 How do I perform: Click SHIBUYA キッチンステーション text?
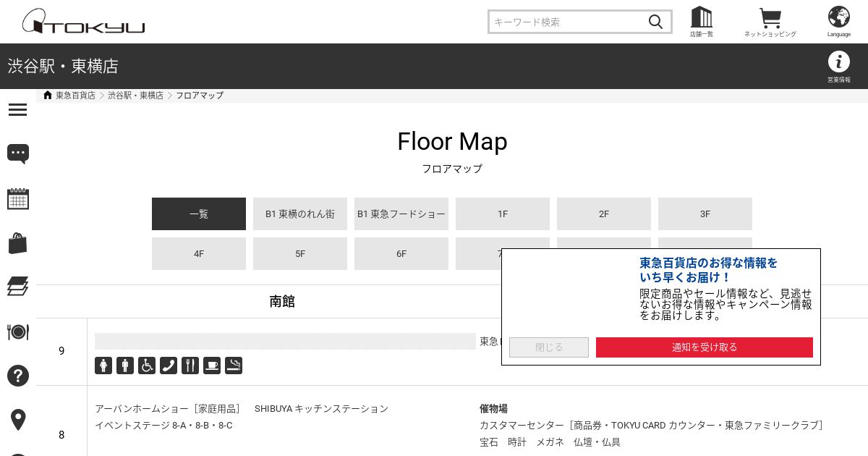tap(321, 409)
